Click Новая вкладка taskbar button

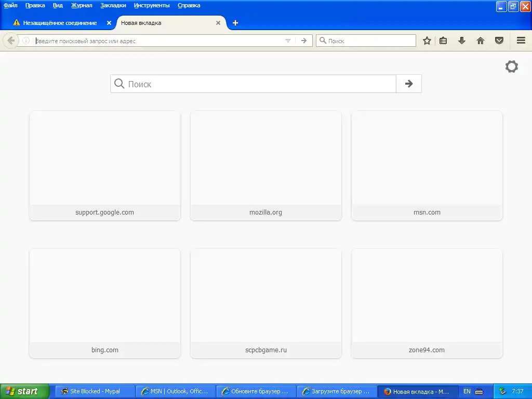[418, 391]
